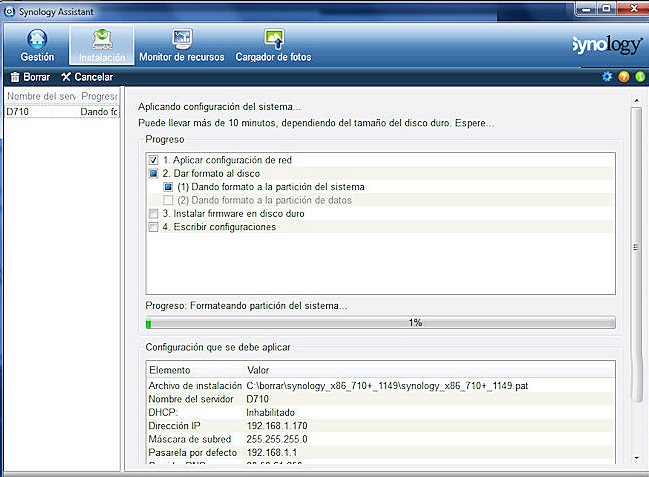Open Monitor de recursos tab
649x477 pixels.
point(182,45)
